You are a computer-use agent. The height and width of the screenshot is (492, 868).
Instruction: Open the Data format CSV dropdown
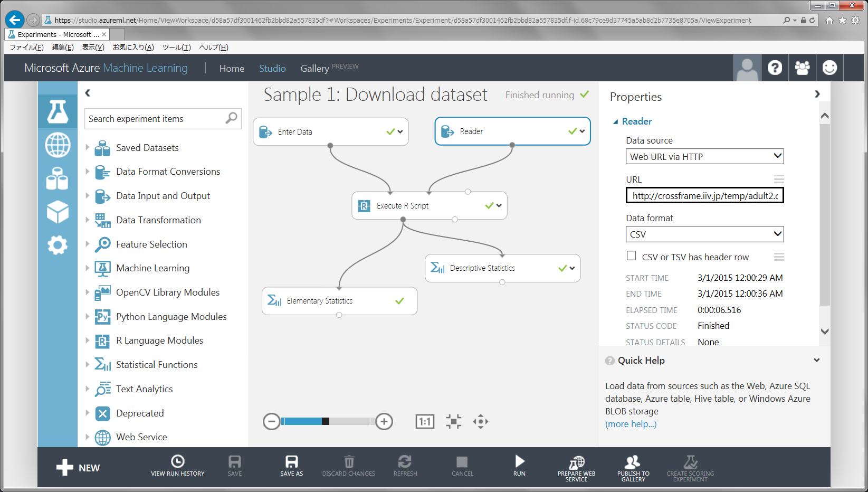[704, 234]
